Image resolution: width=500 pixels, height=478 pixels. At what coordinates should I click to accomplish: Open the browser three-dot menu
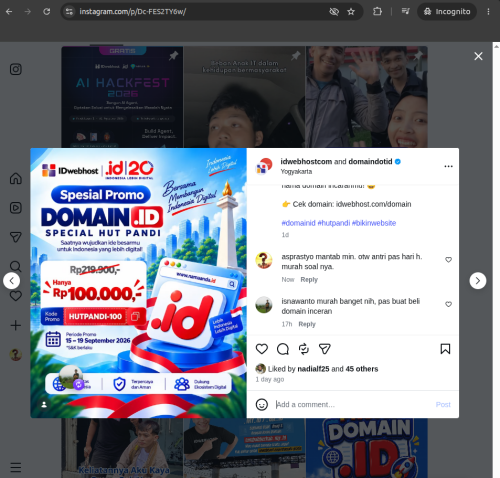point(488,12)
